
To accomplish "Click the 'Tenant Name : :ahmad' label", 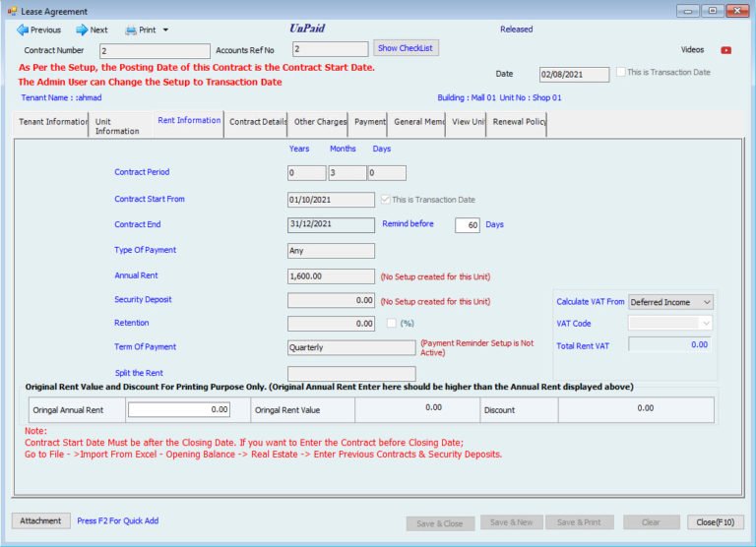I will [x=61, y=97].
